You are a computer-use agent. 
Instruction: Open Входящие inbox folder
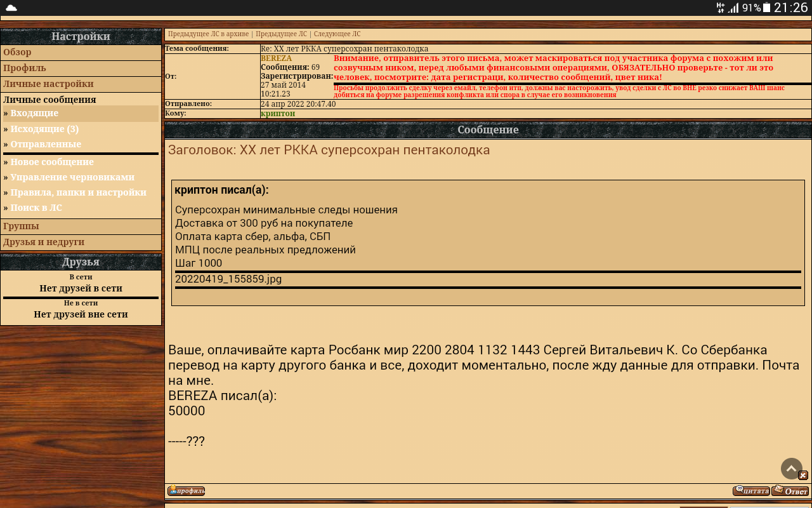(34, 113)
